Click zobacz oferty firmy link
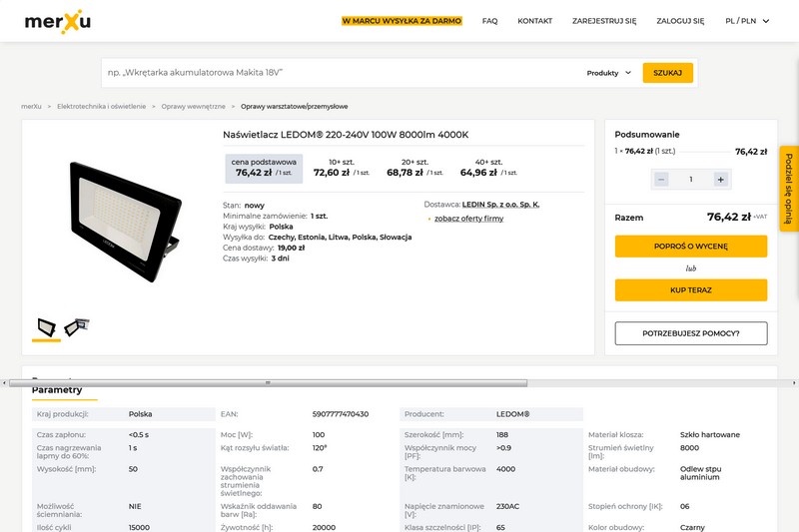Screen dimensions: 799x532 coord(468,219)
